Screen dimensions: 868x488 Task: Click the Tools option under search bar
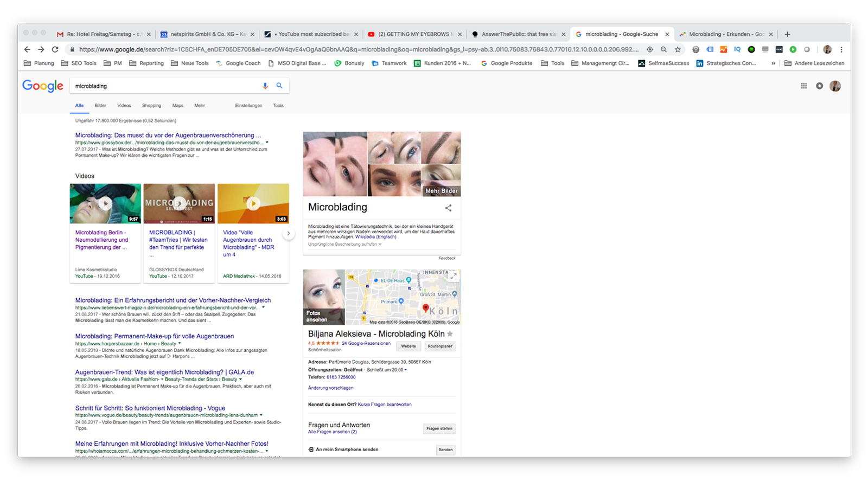pos(278,106)
